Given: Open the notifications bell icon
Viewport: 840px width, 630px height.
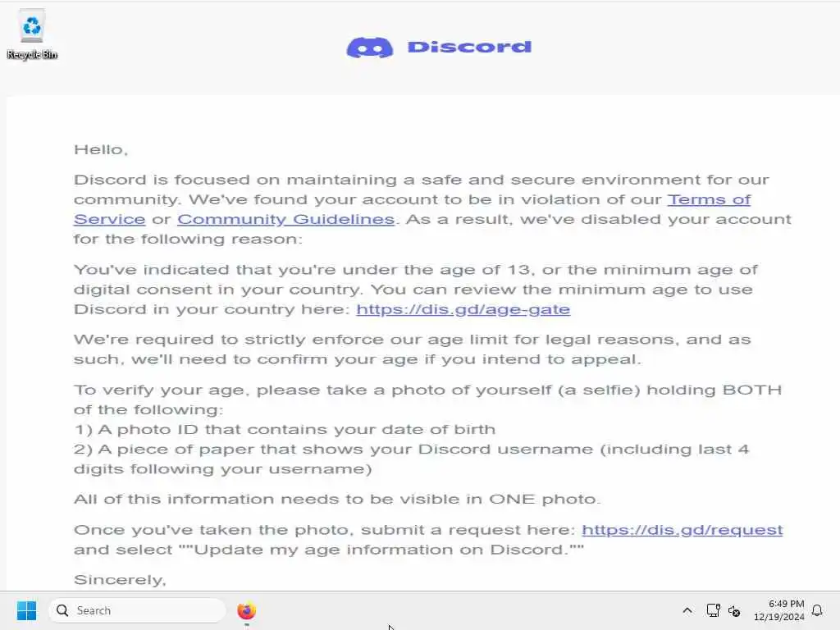Looking at the screenshot, I should (x=817, y=610).
